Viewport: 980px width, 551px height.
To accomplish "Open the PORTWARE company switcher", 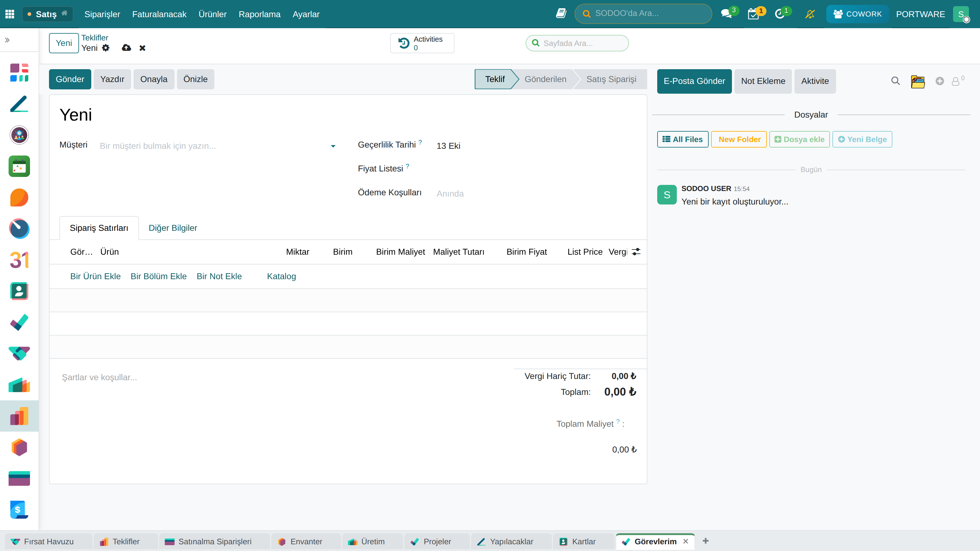I will [920, 14].
